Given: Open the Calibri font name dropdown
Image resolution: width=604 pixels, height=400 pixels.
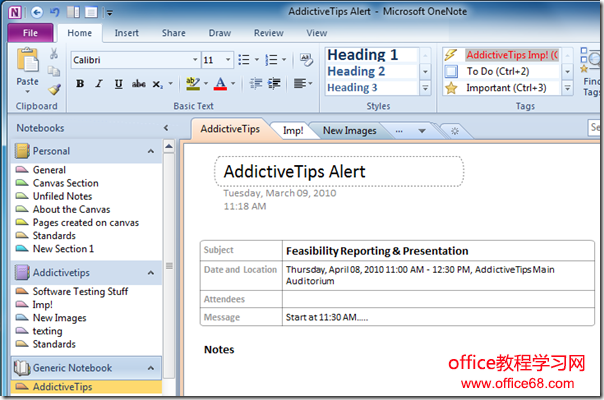Looking at the screenshot, I should click(x=195, y=60).
